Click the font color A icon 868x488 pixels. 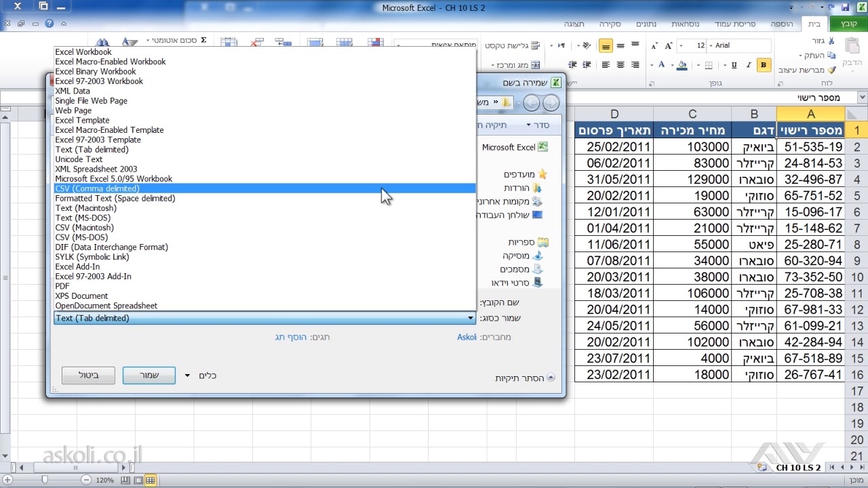(x=662, y=65)
